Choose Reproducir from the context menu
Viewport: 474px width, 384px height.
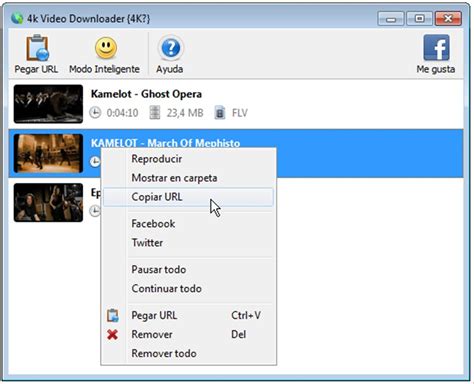point(188,159)
